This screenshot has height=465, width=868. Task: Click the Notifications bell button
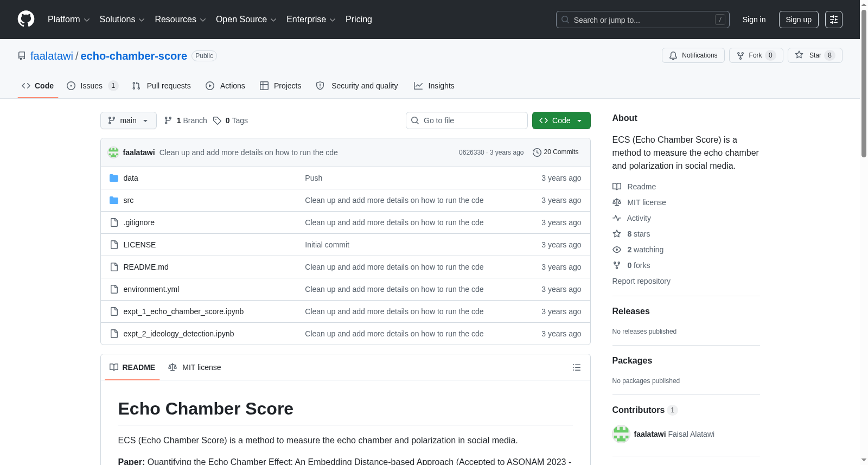click(693, 55)
